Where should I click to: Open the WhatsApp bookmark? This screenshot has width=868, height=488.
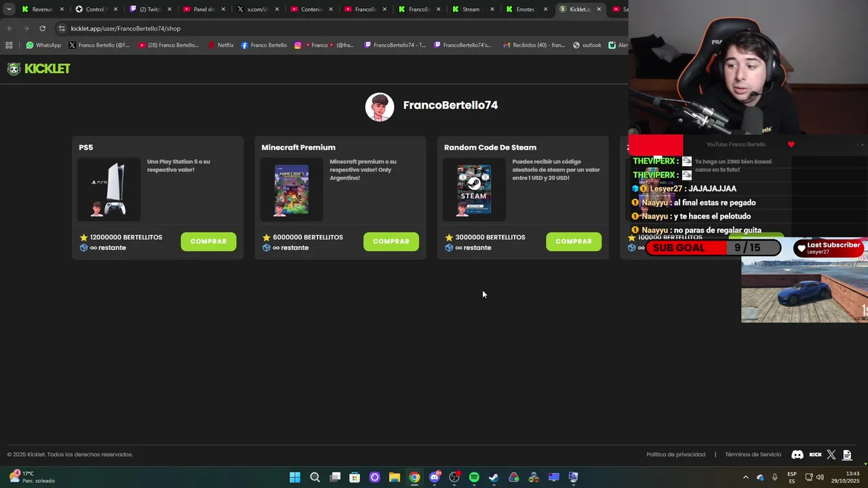click(x=43, y=45)
